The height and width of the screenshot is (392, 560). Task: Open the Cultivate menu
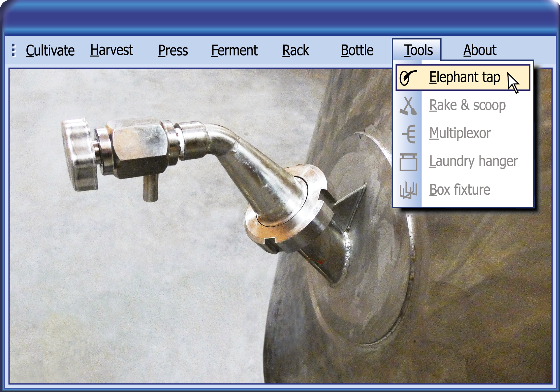coord(50,50)
